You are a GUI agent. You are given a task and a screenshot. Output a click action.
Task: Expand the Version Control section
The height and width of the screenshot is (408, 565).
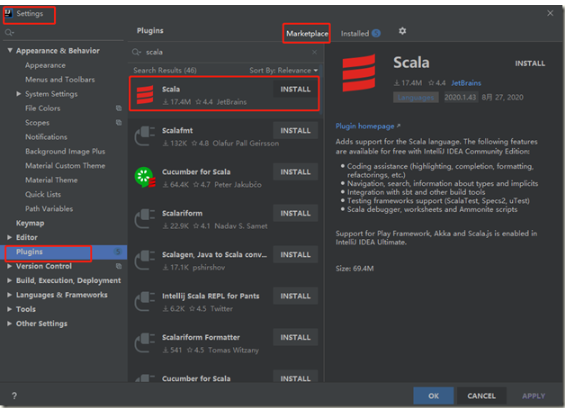pos(10,266)
